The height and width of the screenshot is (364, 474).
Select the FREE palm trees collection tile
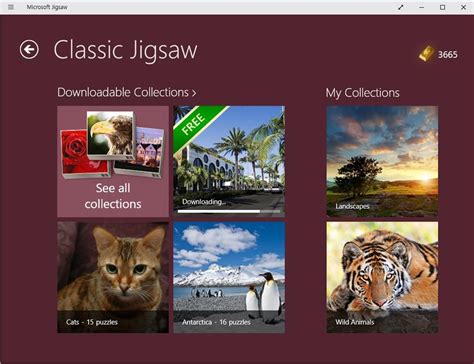(x=229, y=162)
